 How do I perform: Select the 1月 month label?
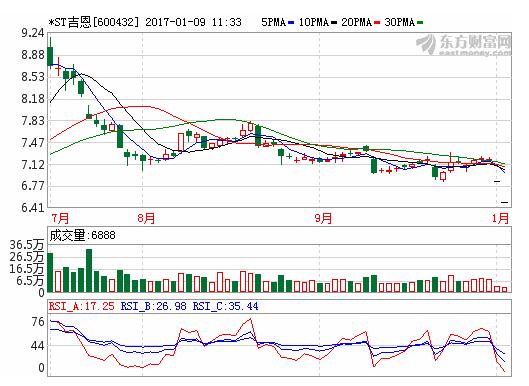pyautogui.click(x=500, y=218)
